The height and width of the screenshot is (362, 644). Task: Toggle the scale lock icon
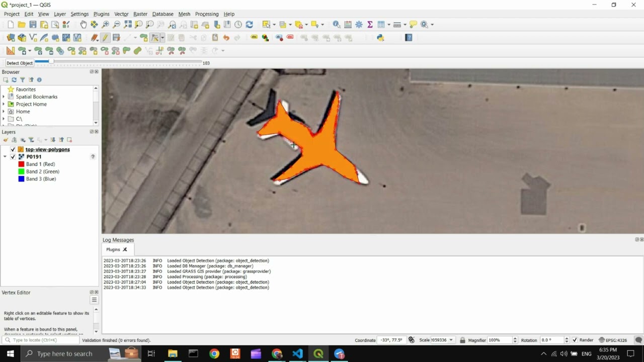point(462,340)
